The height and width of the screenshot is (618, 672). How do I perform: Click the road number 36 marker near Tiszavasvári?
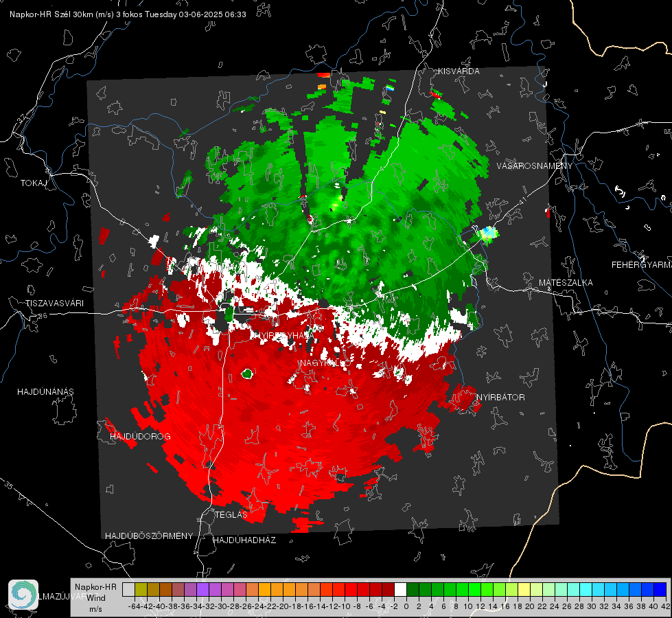(43, 316)
